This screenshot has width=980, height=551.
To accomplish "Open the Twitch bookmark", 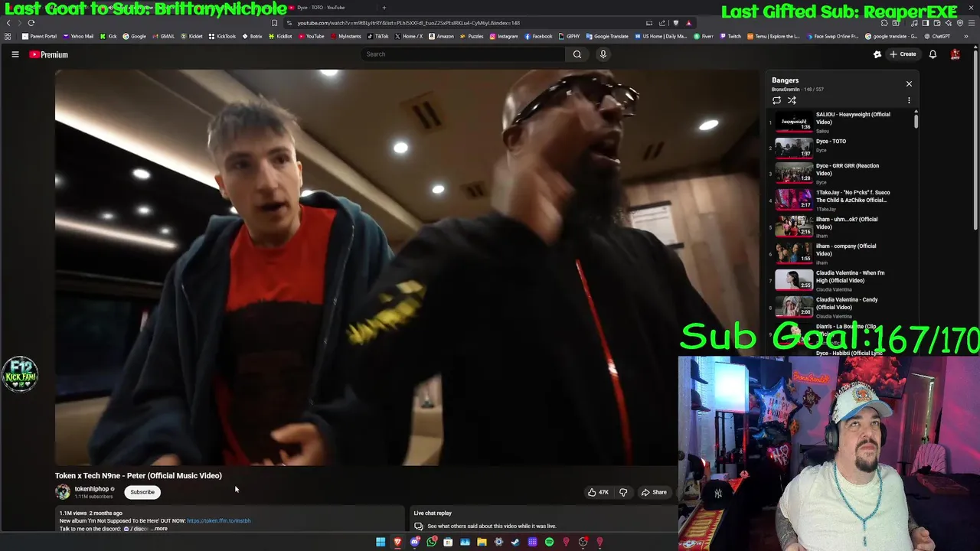I will click(x=730, y=36).
